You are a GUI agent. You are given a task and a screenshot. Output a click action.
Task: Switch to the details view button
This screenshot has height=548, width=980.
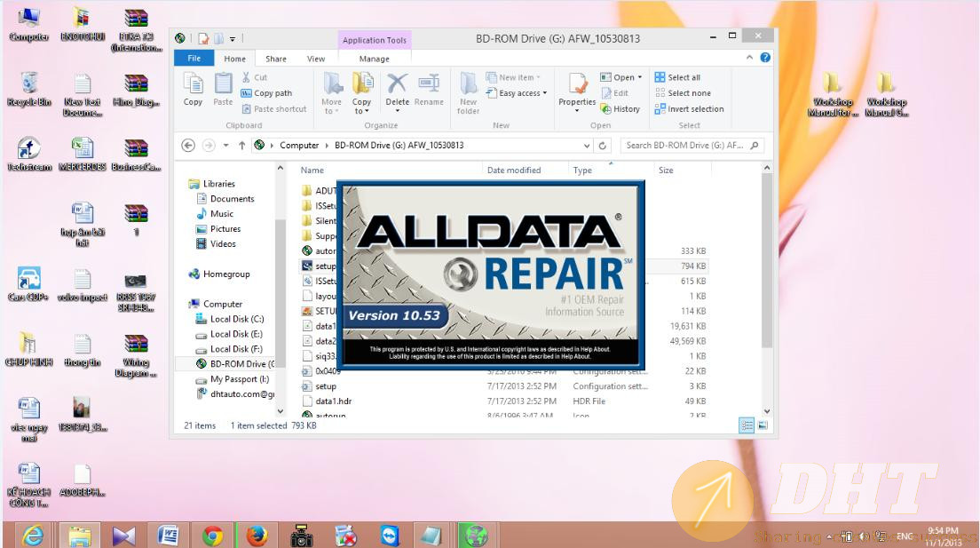(x=747, y=425)
